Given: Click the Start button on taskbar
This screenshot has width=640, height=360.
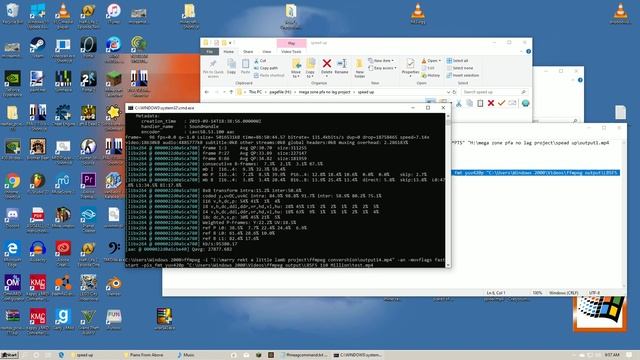Looking at the screenshot, I should [x=9, y=355].
